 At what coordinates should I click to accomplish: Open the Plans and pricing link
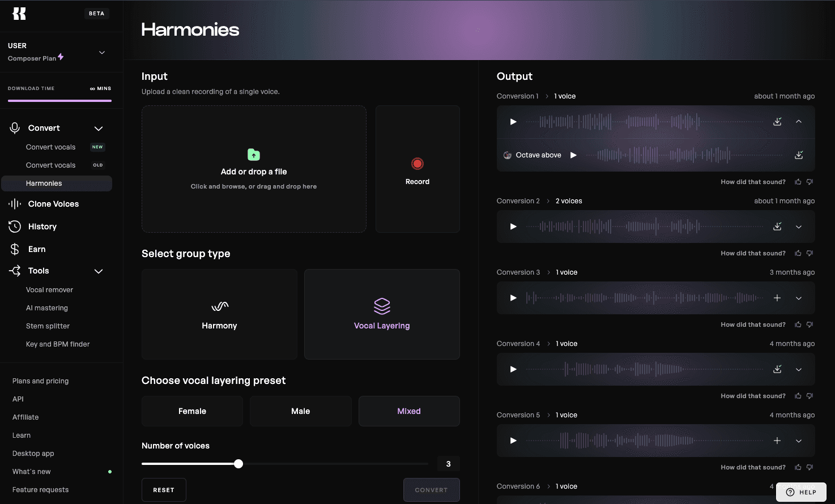pyautogui.click(x=40, y=381)
